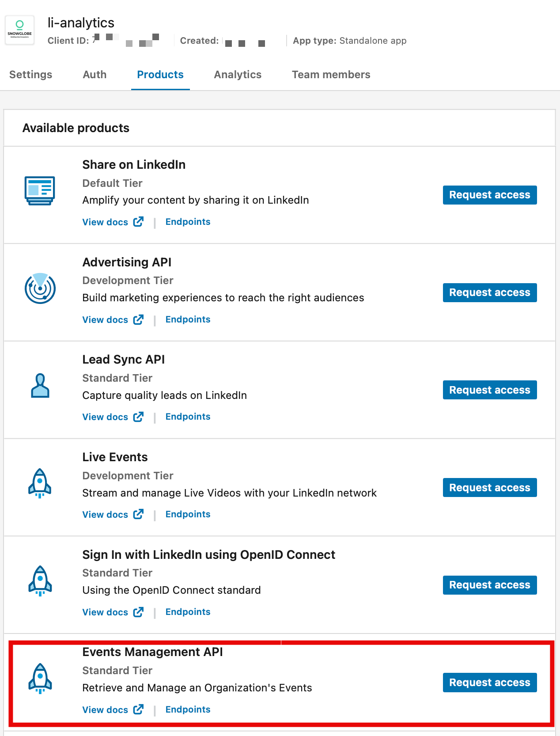Click the 'Default Tier' label

[x=112, y=183]
